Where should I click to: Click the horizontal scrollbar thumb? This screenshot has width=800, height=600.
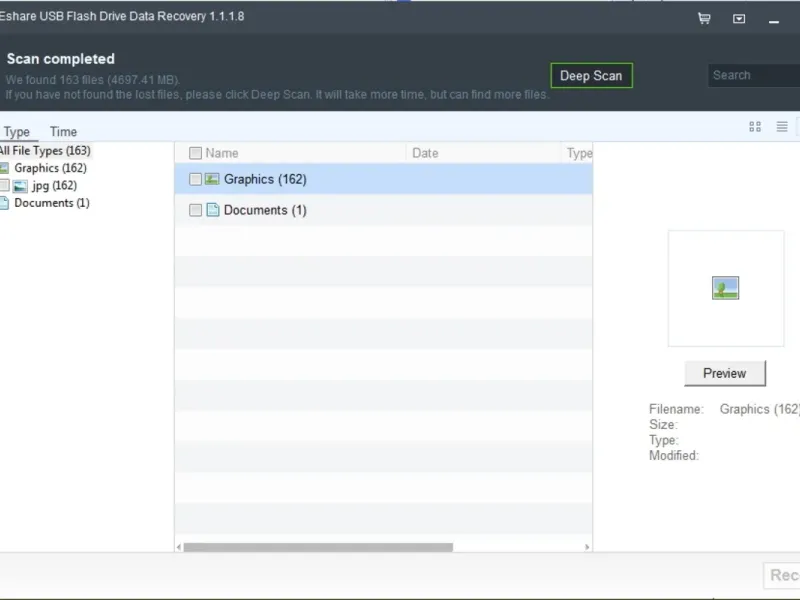(318, 547)
